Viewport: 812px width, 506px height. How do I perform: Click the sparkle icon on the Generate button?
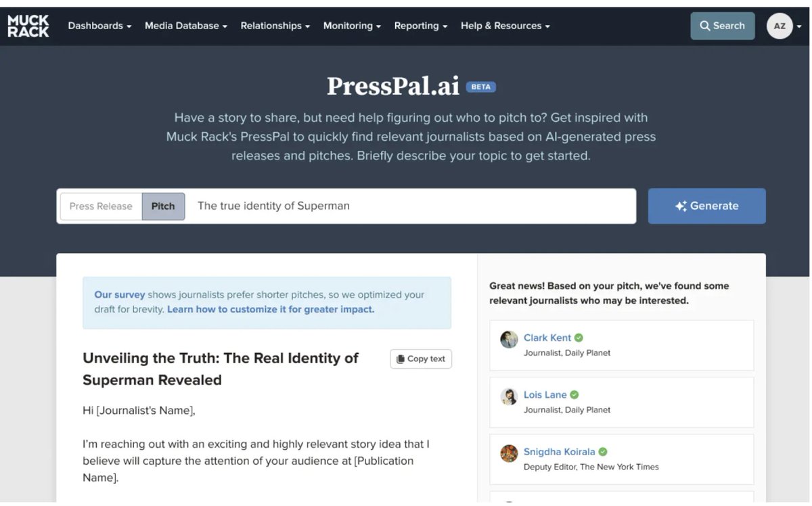[681, 206]
